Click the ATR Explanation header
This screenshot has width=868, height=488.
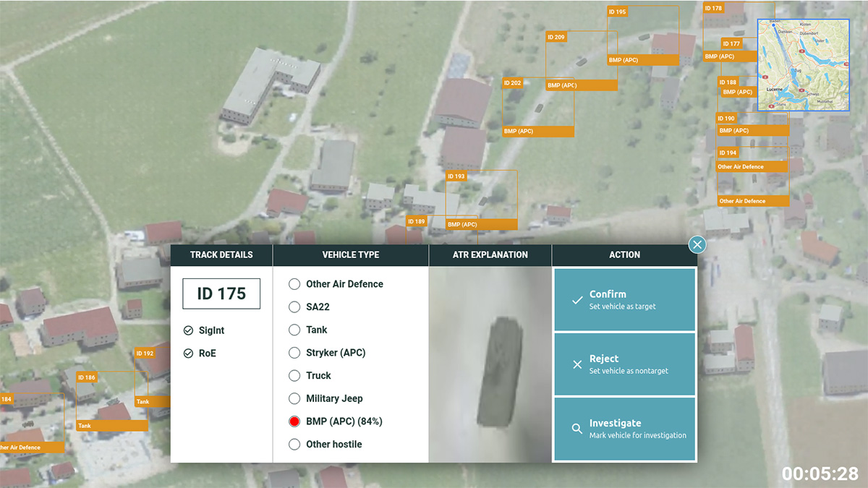pyautogui.click(x=490, y=254)
